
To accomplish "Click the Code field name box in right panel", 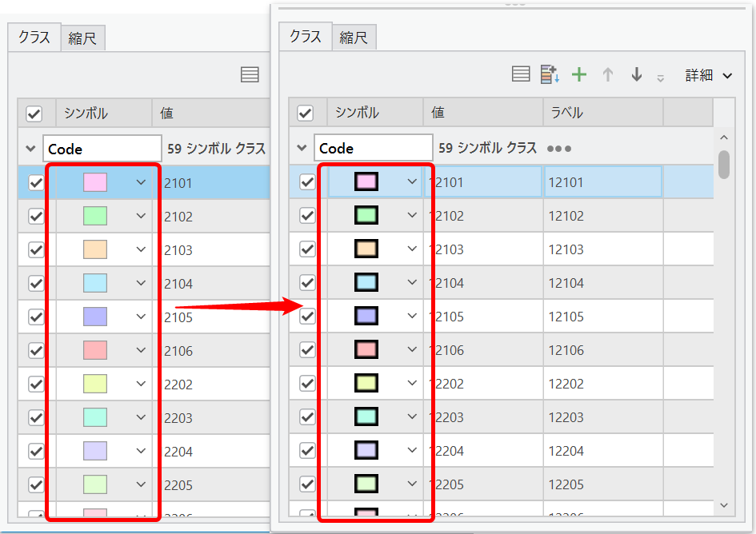I will (x=373, y=149).
